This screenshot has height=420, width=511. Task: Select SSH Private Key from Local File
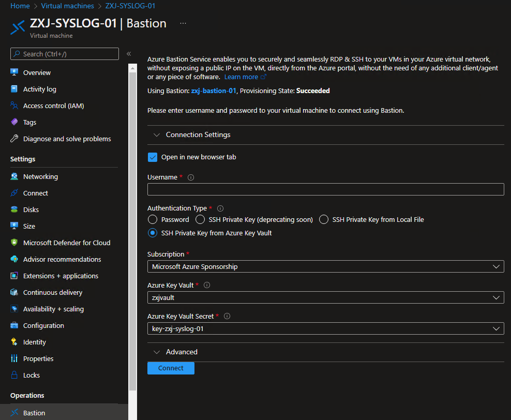(x=324, y=219)
